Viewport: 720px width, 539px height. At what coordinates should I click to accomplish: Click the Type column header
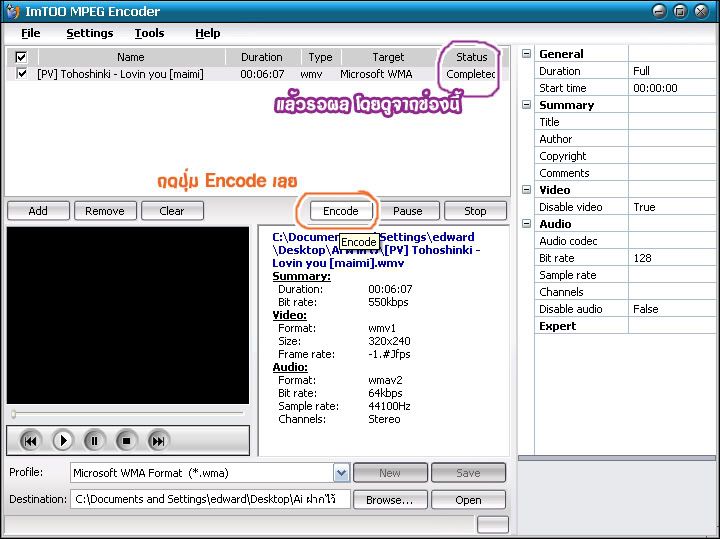click(x=321, y=57)
